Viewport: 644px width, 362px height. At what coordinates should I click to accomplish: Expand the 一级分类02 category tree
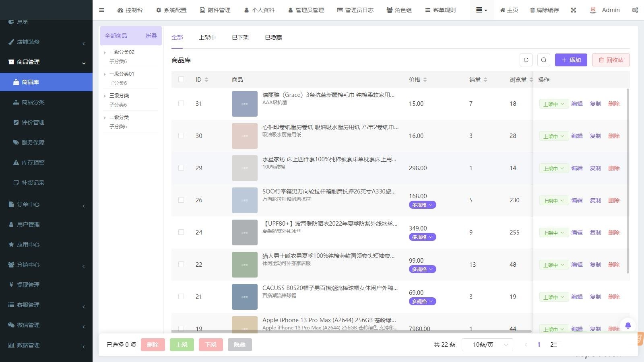tap(105, 52)
